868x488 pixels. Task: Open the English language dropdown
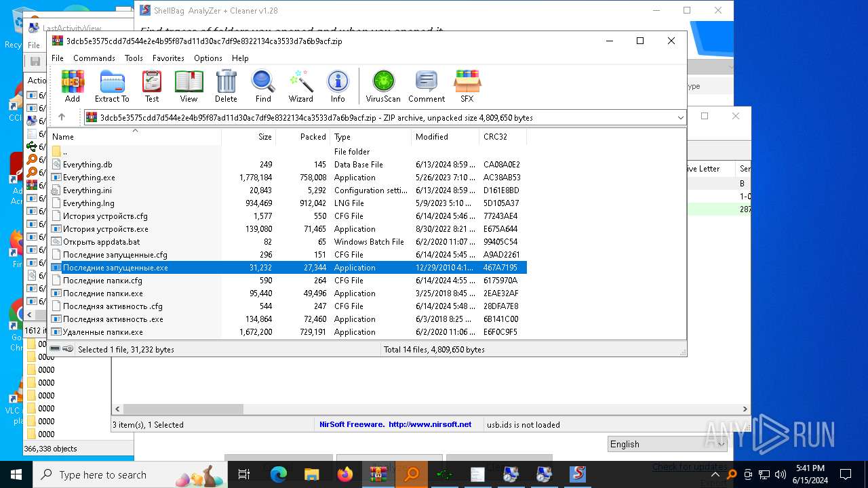point(667,444)
